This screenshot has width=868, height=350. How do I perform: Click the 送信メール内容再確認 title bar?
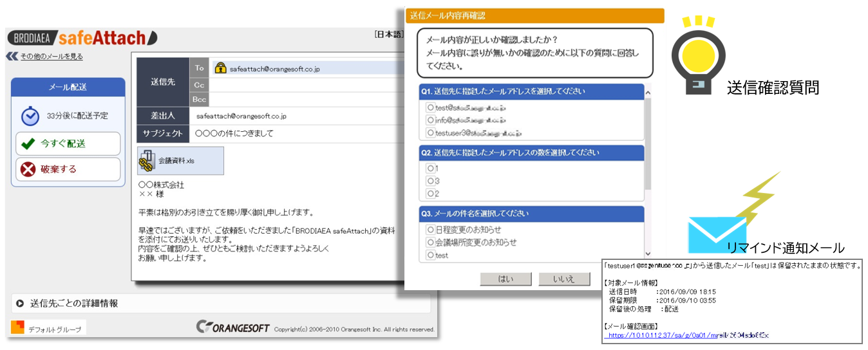(534, 15)
